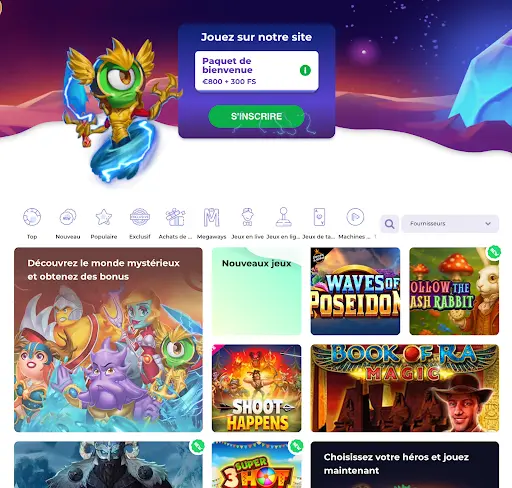Select the Top games category icon
Viewport: 512px width, 488px height.
[32, 217]
